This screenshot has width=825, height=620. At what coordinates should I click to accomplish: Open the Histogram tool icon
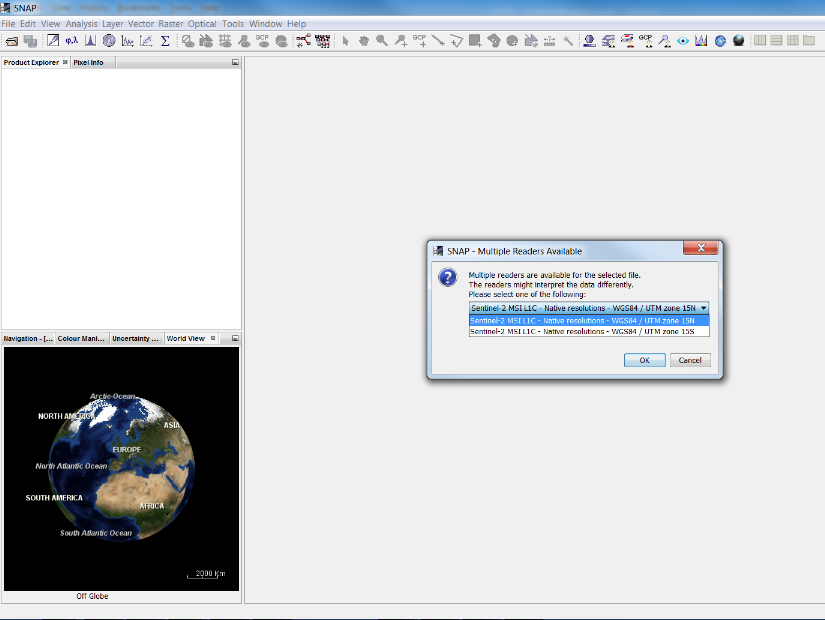[90, 41]
